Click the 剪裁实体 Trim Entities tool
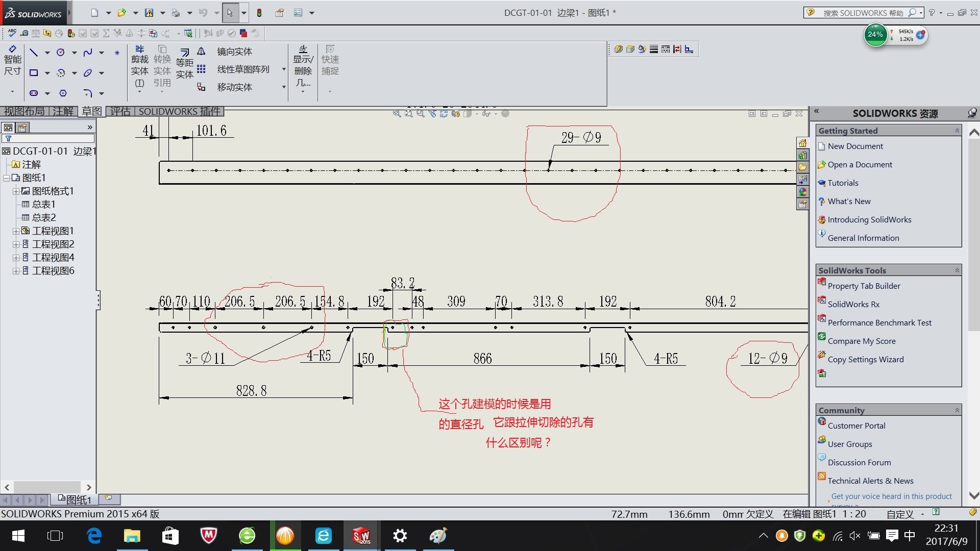This screenshot has width=980, height=551. pos(140,66)
